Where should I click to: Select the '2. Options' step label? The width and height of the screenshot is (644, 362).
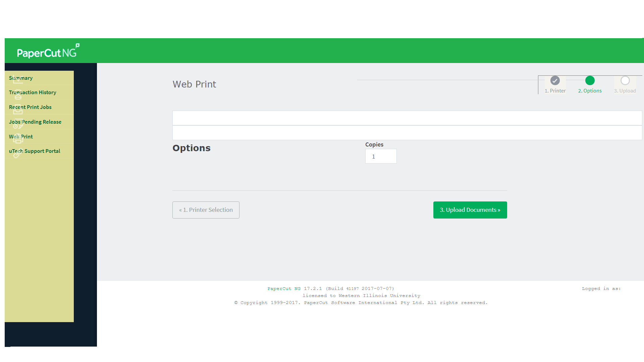[x=590, y=91]
